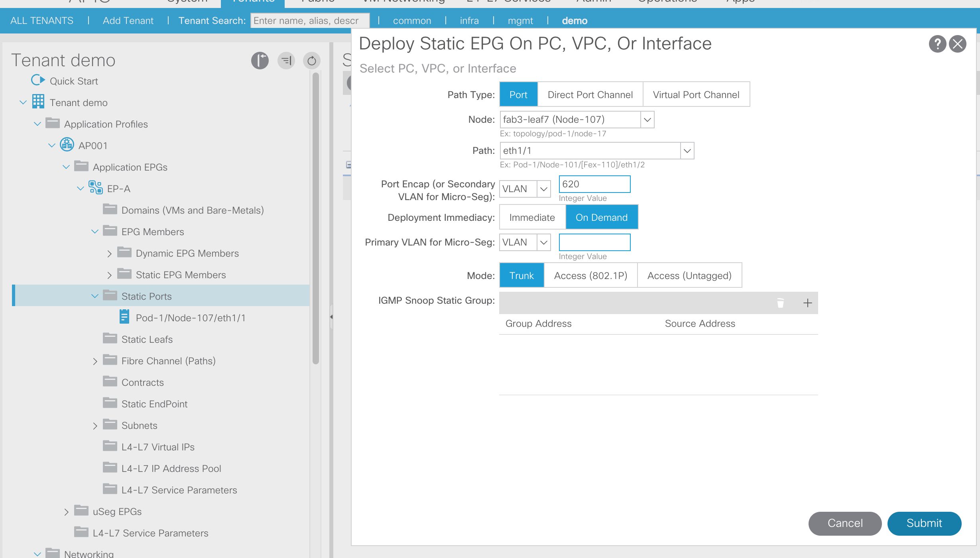Click the refresh icon in Tenant demo panel
The image size is (980, 558).
(312, 61)
